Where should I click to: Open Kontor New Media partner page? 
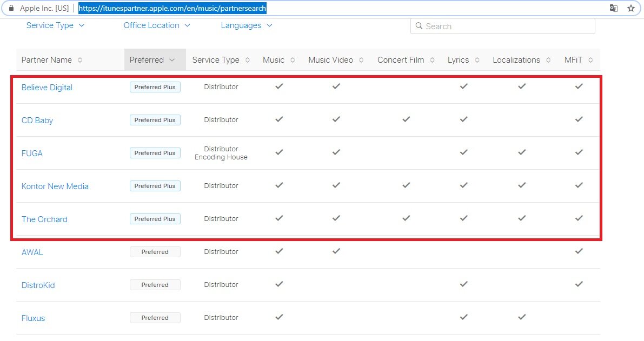55,186
